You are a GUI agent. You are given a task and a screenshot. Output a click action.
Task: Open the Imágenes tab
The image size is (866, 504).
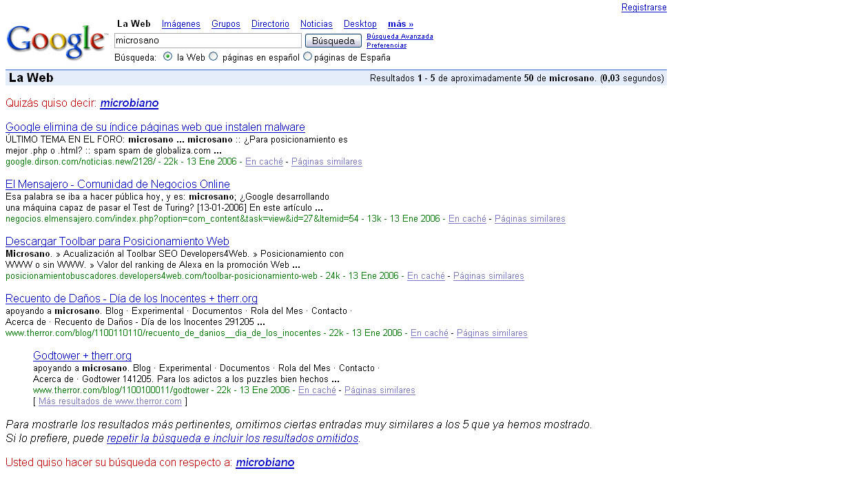point(181,24)
